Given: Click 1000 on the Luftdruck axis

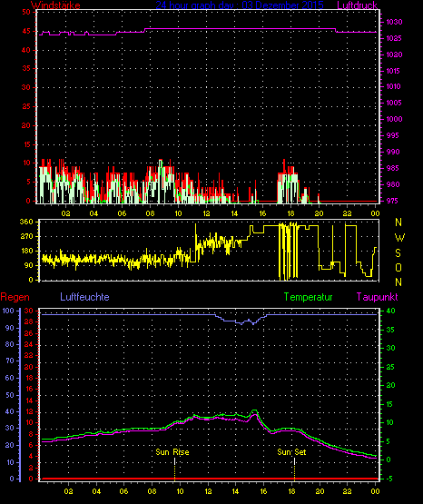Looking at the screenshot, I should [x=394, y=119].
